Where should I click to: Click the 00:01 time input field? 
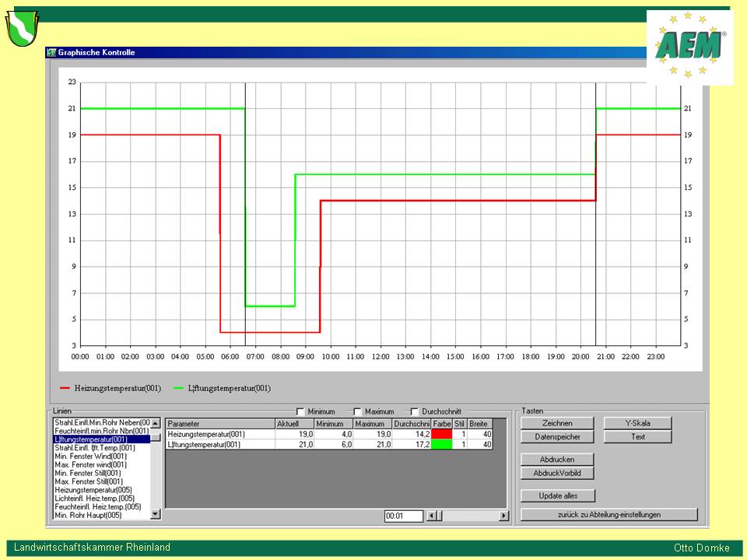tap(403, 516)
